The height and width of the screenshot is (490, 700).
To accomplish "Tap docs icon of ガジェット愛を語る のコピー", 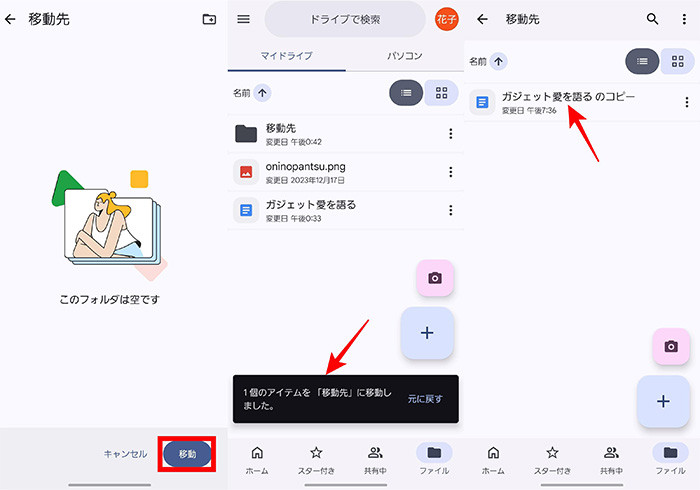I will [x=482, y=102].
